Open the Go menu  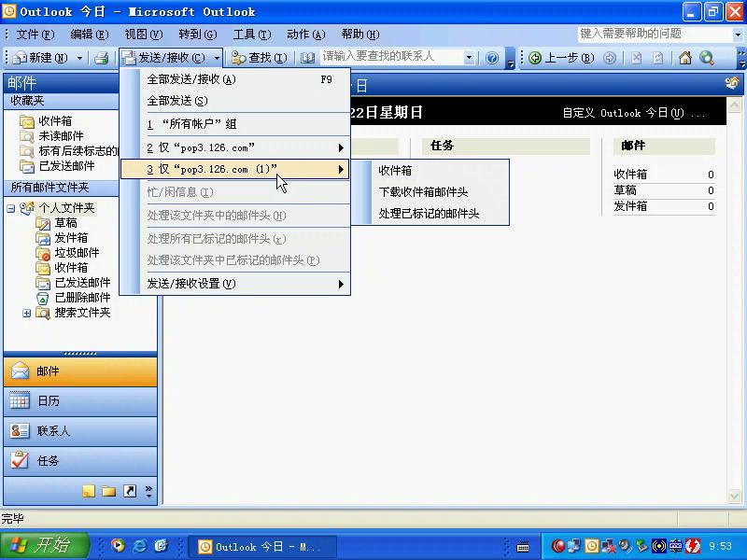tap(198, 35)
